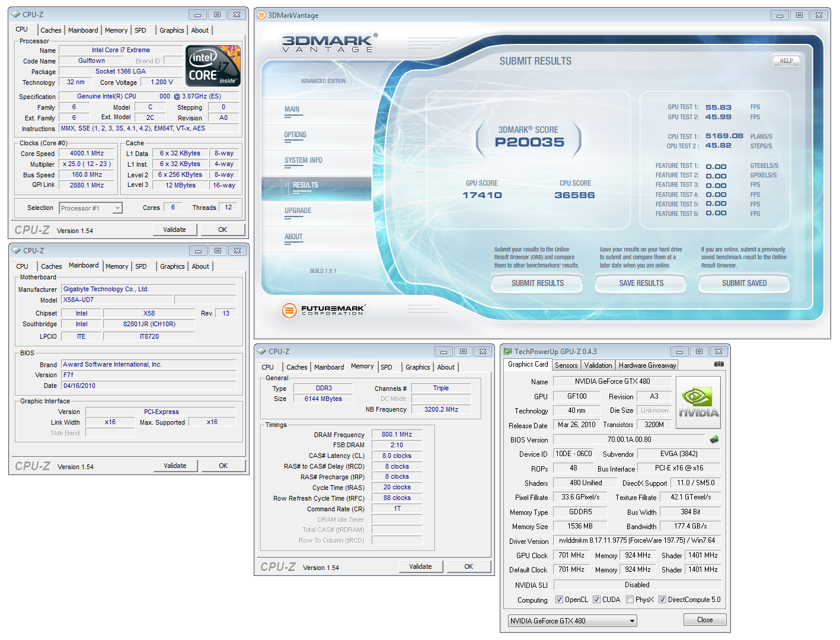840x640 pixels.
Task: Click the motherboard model 'X58A-UD7'
Action: click(x=116, y=300)
